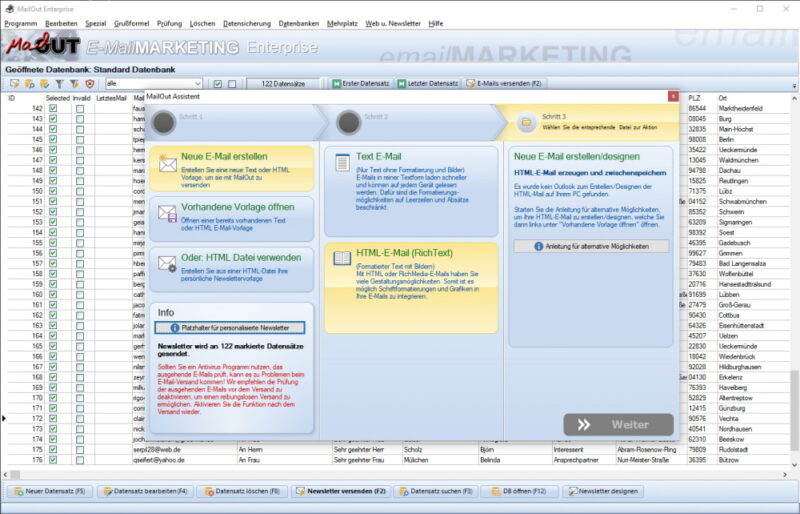Uncheck Selected checkbox for record 142

tap(53, 109)
